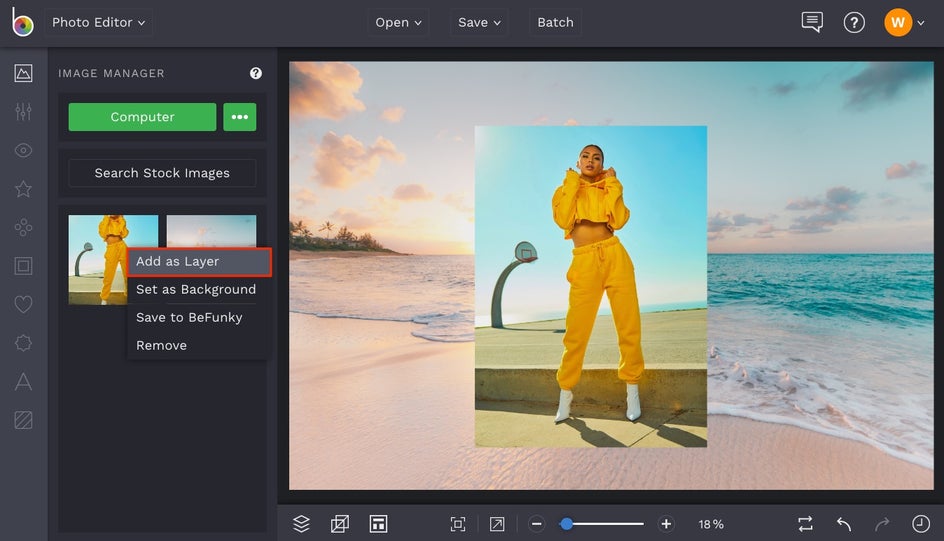Open the Touch Up eye icon
Image resolution: width=944 pixels, height=541 pixels.
pyautogui.click(x=23, y=150)
